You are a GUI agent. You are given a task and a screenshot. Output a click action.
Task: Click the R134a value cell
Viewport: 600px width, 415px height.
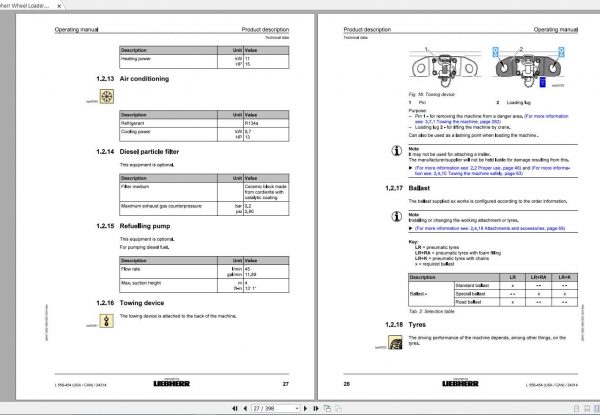[266, 123]
